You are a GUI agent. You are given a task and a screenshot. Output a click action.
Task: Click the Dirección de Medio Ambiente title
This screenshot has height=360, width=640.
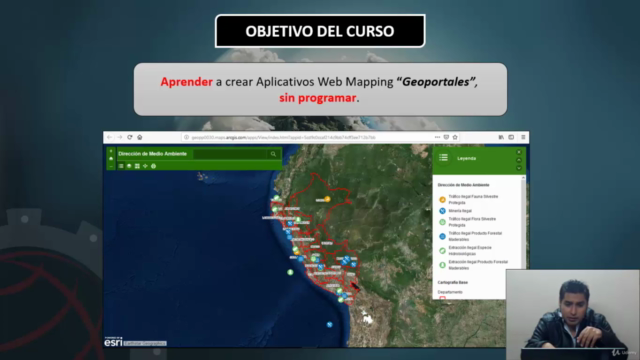[x=152, y=154]
